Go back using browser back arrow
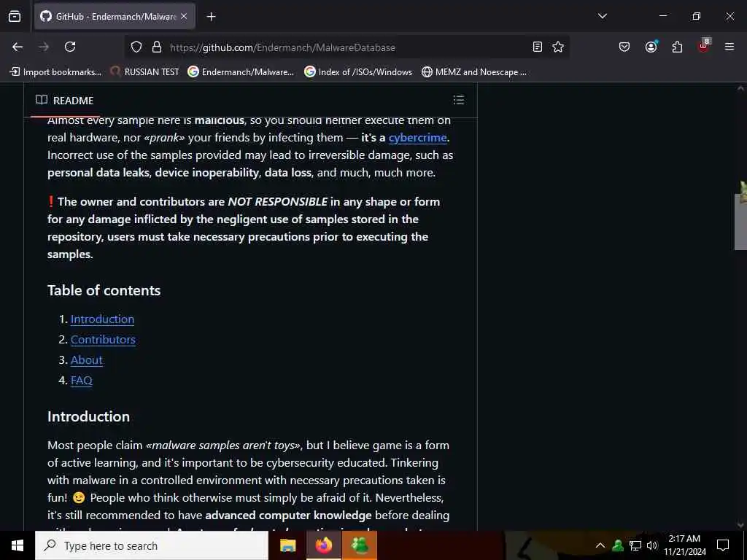Image resolution: width=747 pixels, height=560 pixels. coord(18,47)
